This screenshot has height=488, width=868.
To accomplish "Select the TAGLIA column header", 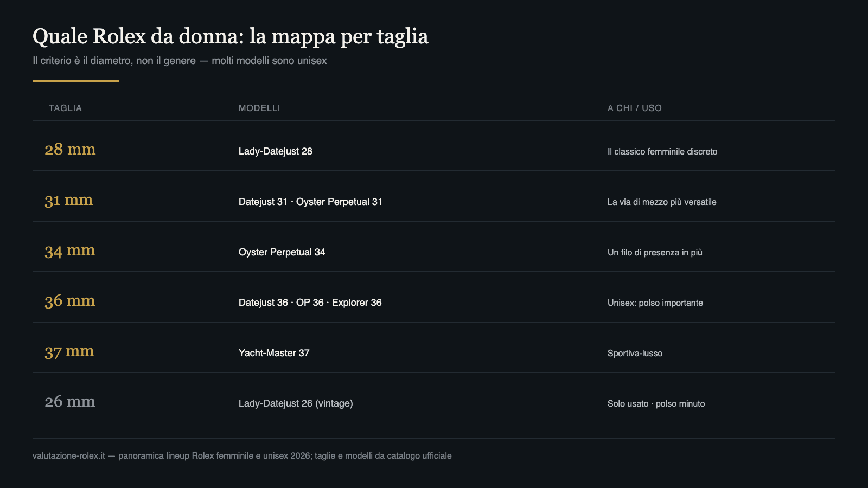I will (65, 108).
